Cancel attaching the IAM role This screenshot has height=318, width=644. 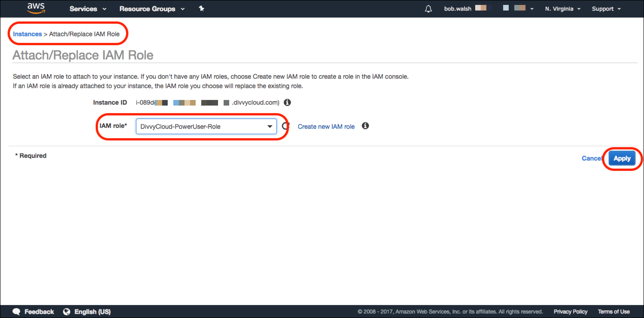pos(591,158)
